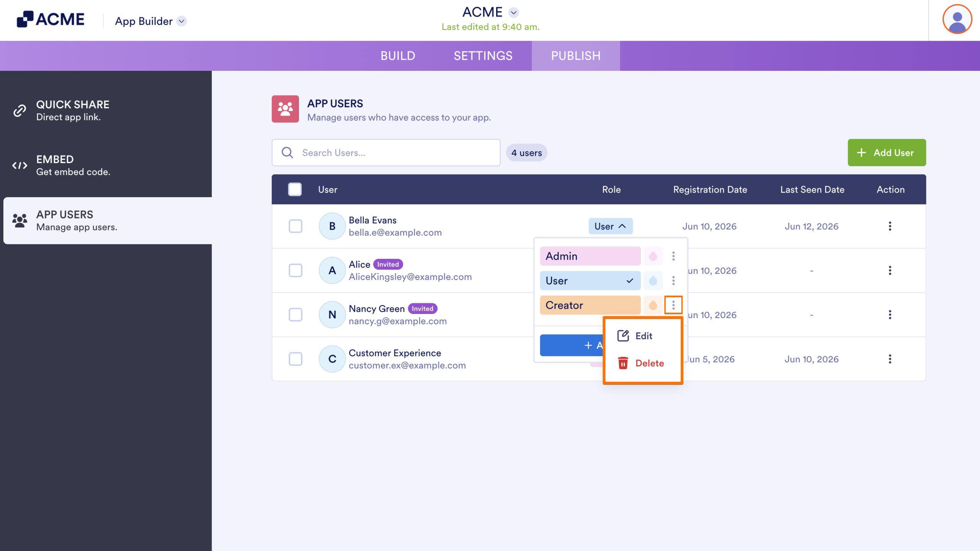The height and width of the screenshot is (551, 980).
Task: Choose Delete from the Creator role menu
Action: [641, 363]
